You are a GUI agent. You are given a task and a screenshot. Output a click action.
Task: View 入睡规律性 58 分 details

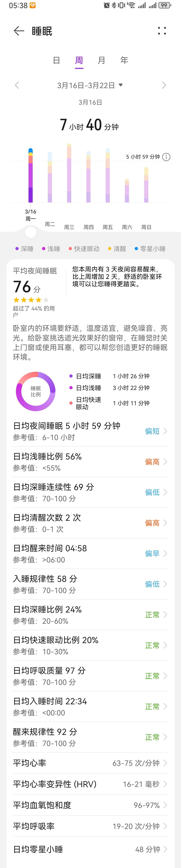(90, 584)
